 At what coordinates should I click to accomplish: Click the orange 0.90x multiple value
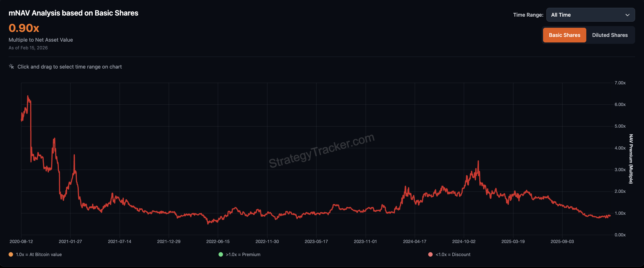(x=24, y=28)
